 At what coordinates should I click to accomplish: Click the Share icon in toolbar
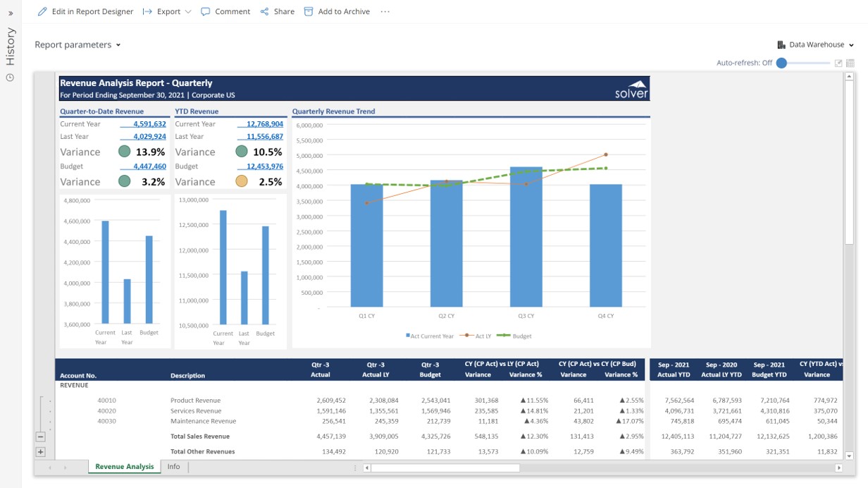pyautogui.click(x=265, y=12)
